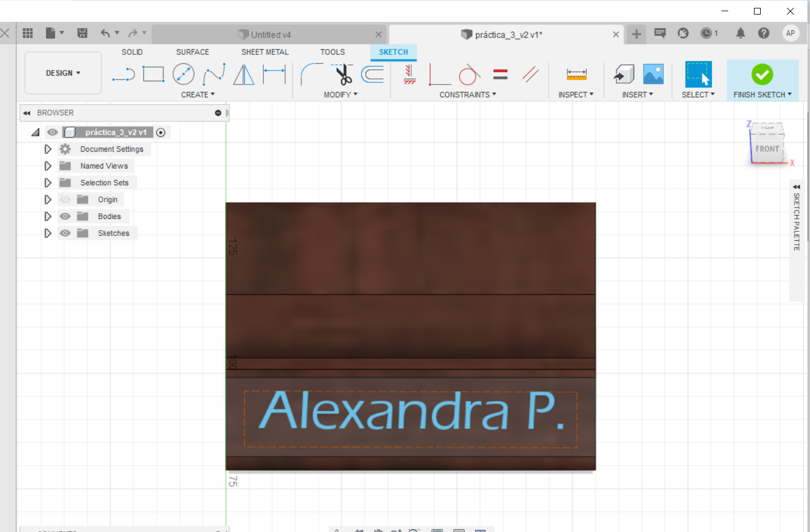Click the Insert Canvas image icon
The height and width of the screenshot is (532, 810).
(653, 74)
